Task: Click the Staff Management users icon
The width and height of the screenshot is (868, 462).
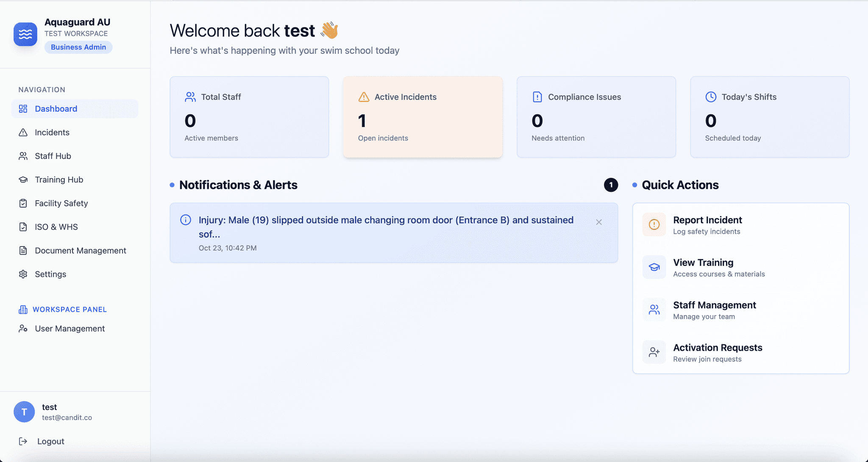Action: tap(654, 310)
